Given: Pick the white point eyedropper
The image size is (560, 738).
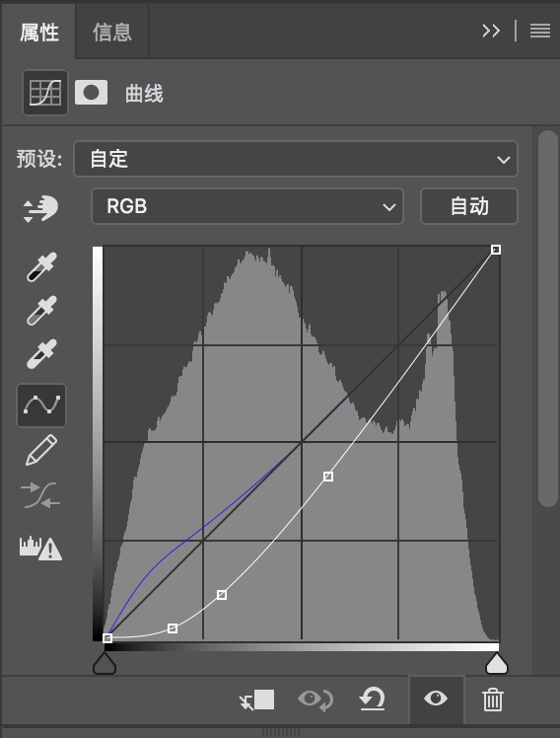Looking at the screenshot, I should pyautogui.click(x=41, y=353).
